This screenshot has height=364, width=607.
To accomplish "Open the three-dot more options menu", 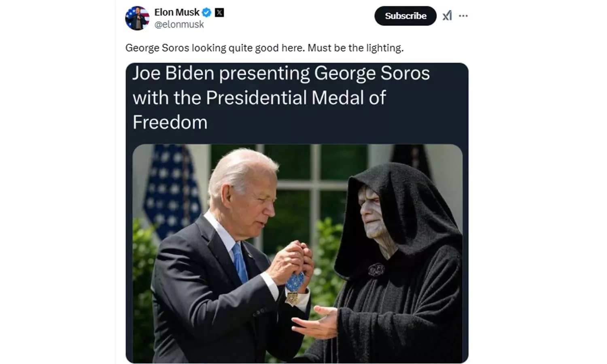I will [463, 16].
